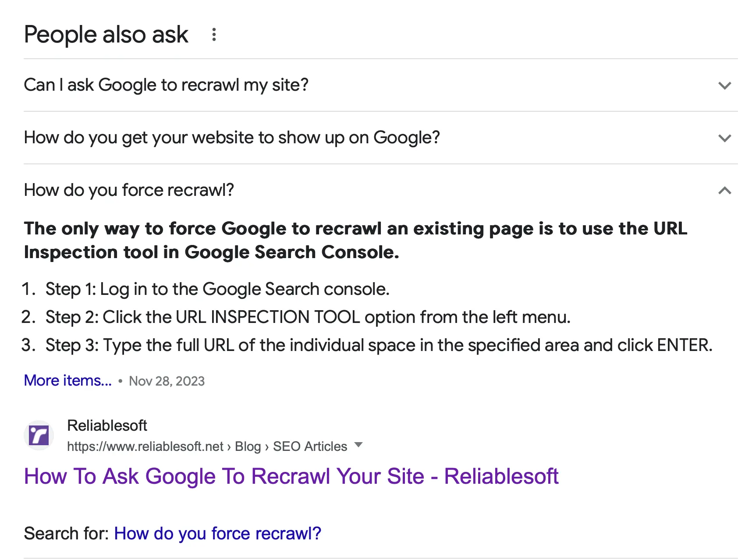Screen dimensions: 752x560
Task: Click Step 3 Type the full URL list item
Action: click(x=379, y=345)
